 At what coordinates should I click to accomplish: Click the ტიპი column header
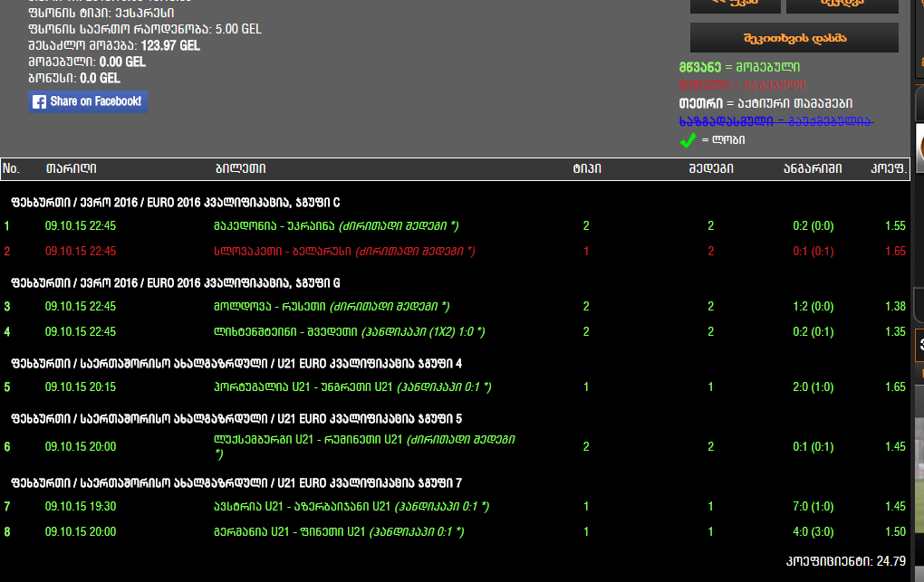[x=587, y=168]
